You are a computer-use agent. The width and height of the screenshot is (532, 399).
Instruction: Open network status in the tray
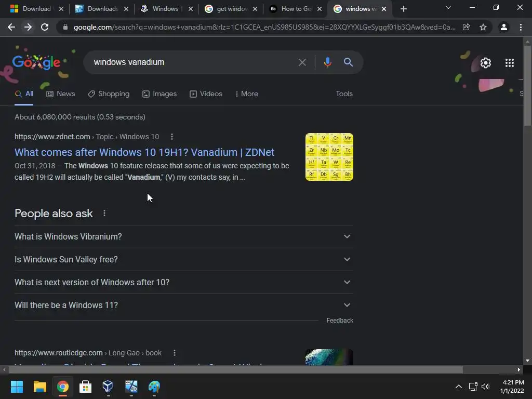coord(473,387)
